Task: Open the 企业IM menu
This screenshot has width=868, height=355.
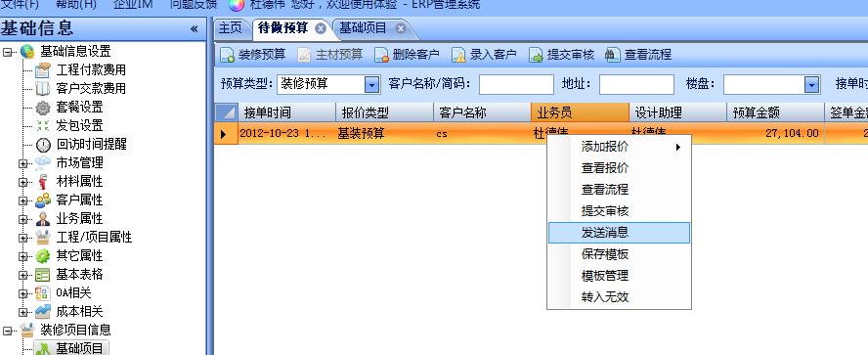Action: 132,5
